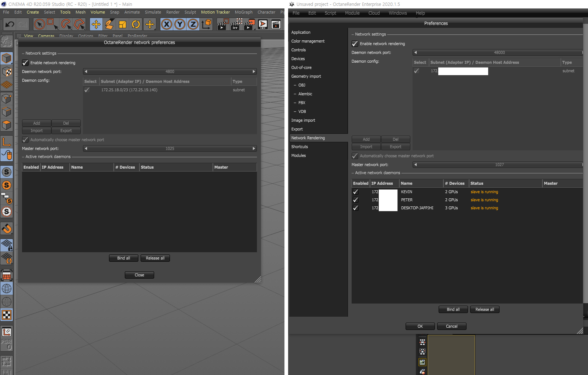Screen dimensions: 588x375
Task: Click the Undo arrow in Cinema 4D toolbar
Action: point(10,25)
